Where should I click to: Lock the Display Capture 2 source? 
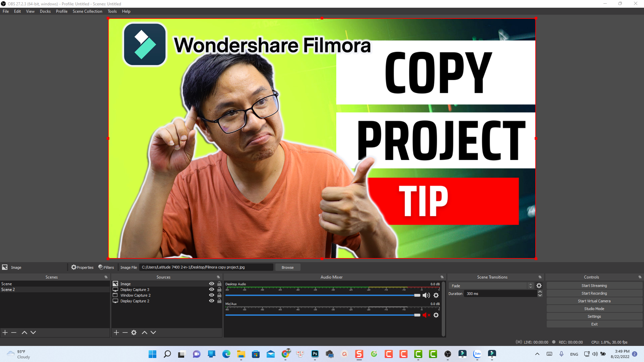[219, 301]
